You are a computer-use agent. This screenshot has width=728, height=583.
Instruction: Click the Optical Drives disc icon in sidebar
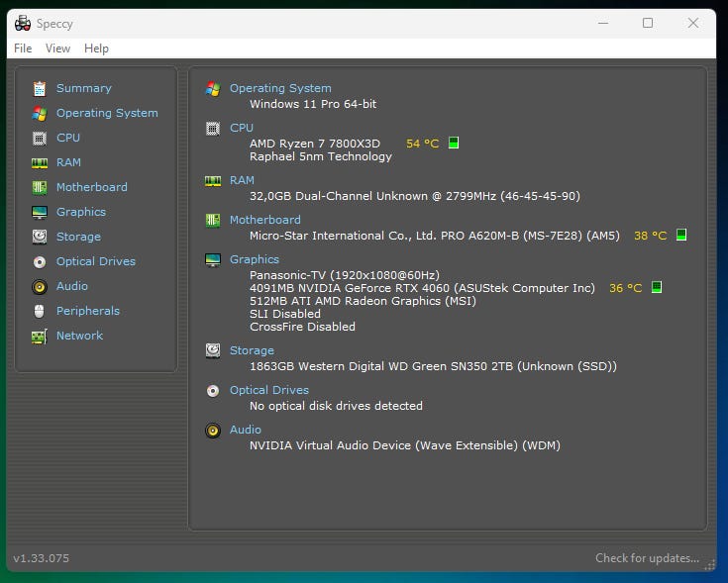point(40,262)
